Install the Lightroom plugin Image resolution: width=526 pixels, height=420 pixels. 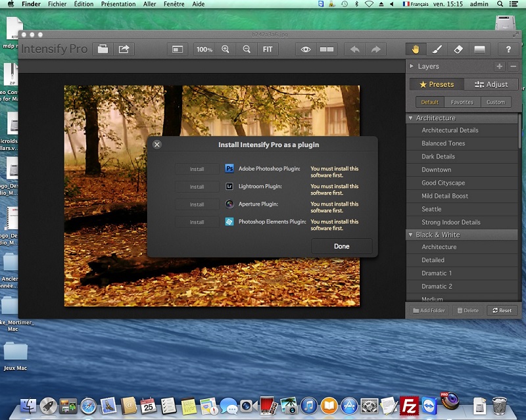[x=197, y=187]
